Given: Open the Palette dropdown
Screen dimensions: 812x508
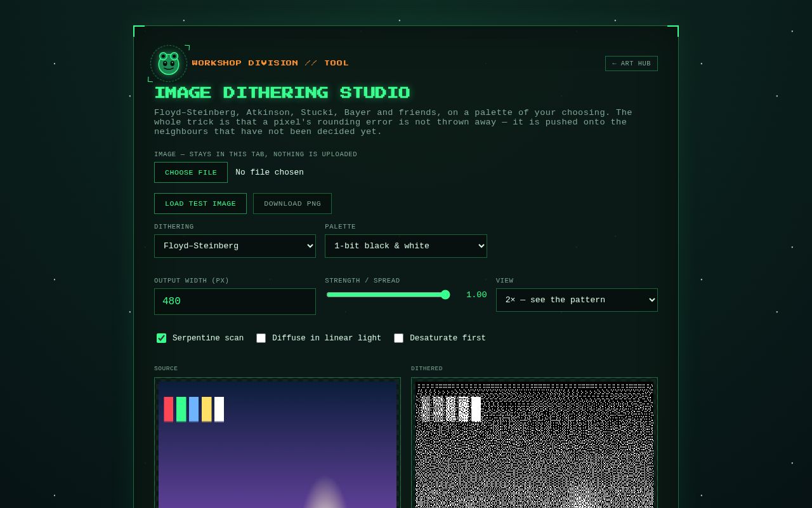Looking at the screenshot, I should click(406, 246).
